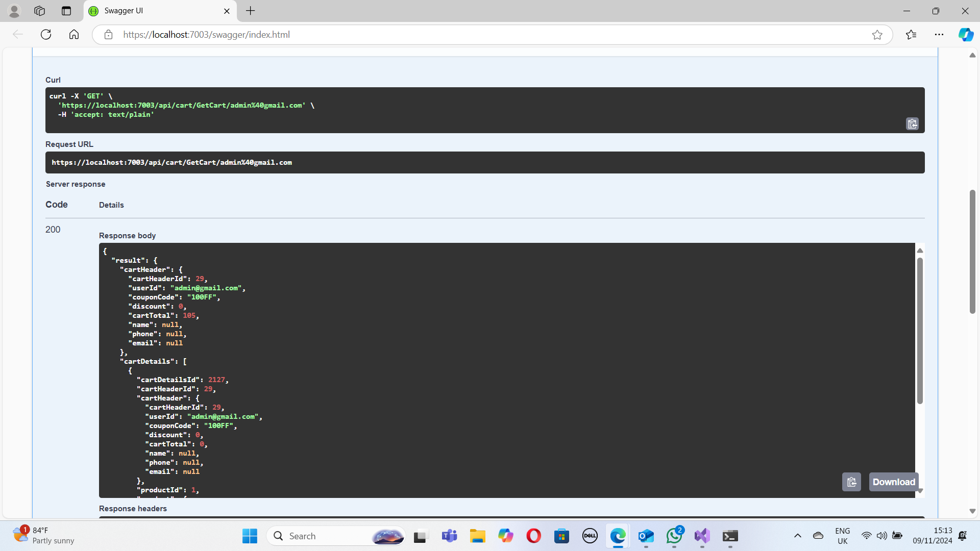Click the Swagger UI copy icon in response body
This screenshot has height=551, width=980.
[851, 482]
